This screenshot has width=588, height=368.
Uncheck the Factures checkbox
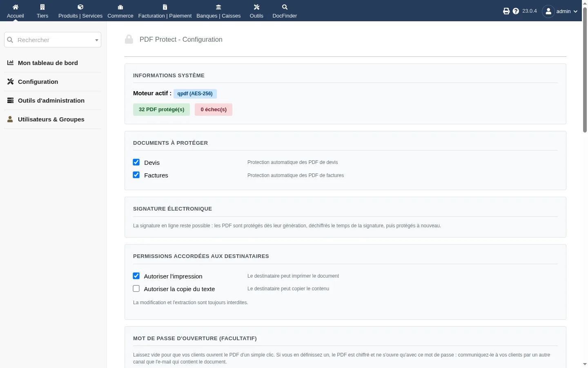[136, 175]
